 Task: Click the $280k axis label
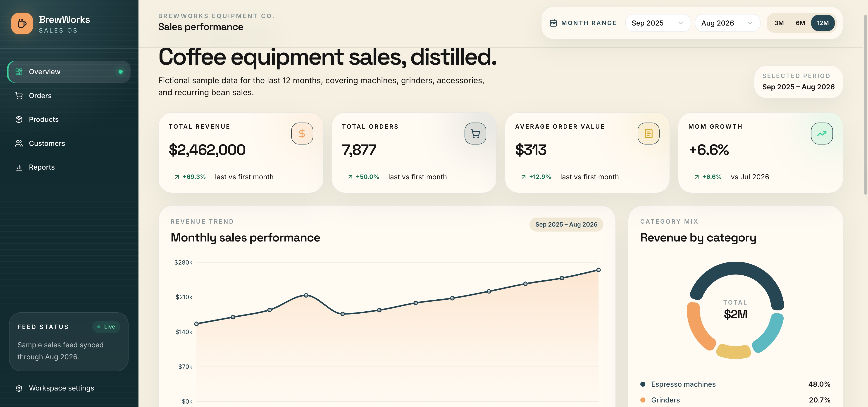coord(183,263)
